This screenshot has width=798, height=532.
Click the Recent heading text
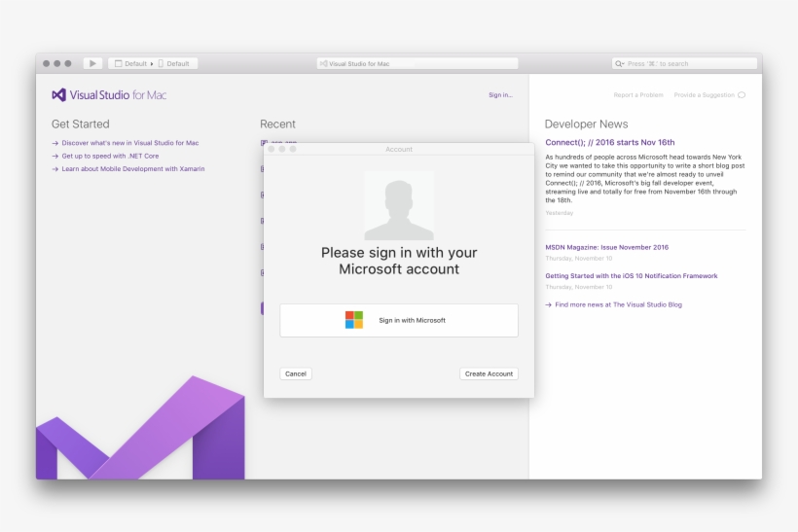(x=277, y=124)
